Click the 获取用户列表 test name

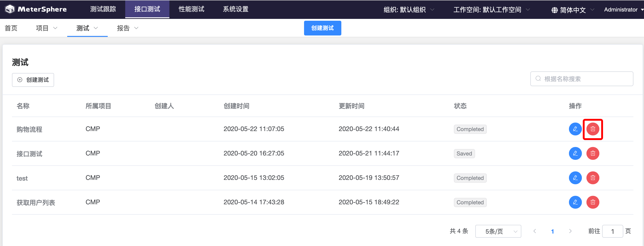(x=36, y=202)
